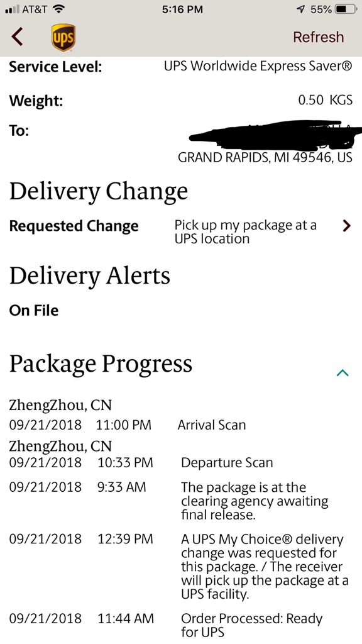Image resolution: width=362 pixels, height=644 pixels.
Task: Collapse the Package Progress section
Action: coord(343,372)
